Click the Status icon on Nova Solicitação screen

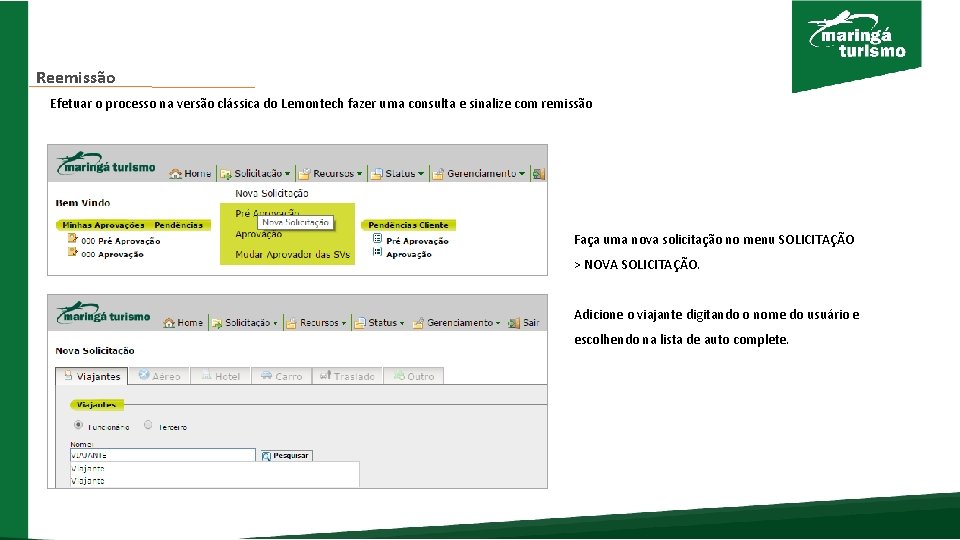[x=360, y=323]
